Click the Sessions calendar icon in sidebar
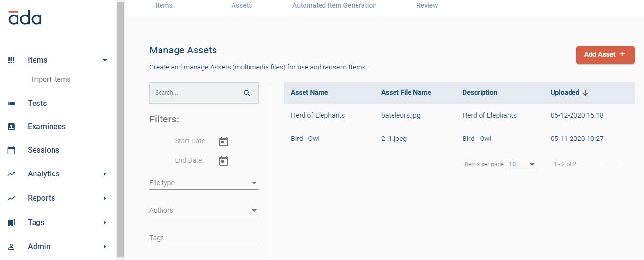The image size is (644, 260). 12,150
